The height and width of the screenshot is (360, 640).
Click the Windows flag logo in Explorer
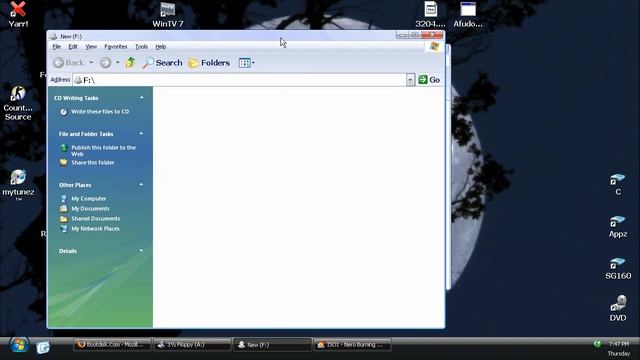434,47
